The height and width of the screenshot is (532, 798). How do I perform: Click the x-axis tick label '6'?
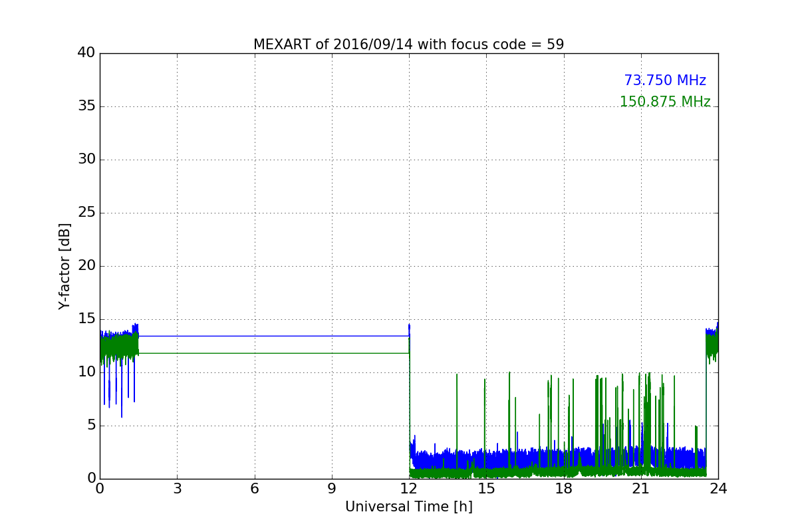tap(255, 489)
